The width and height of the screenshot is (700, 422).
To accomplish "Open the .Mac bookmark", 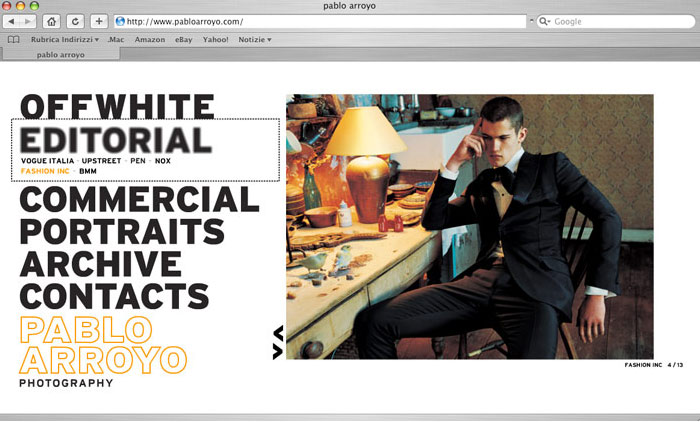I will (116, 40).
